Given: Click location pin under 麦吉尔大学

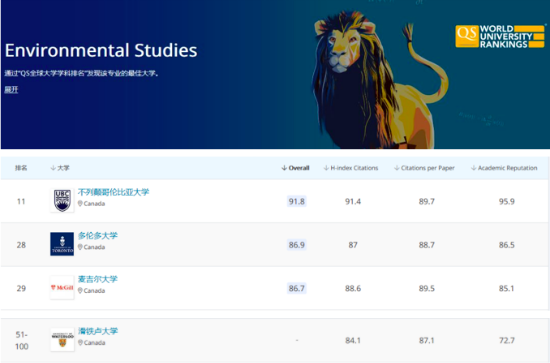Looking at the screenshot, I should point(80,291).
